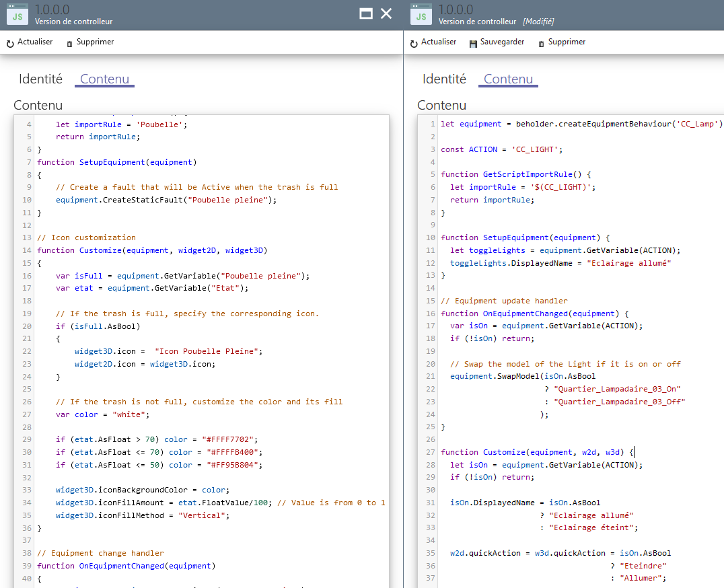Screen dimensions: 724x588
Task: Click GetScriptImportRule function name in right editor
Action: coord(528,174)
